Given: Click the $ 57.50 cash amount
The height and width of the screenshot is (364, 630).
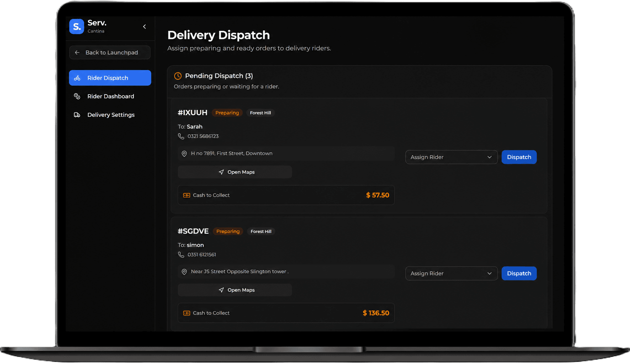Looking at the screenshot, I should tap(377, 195).
